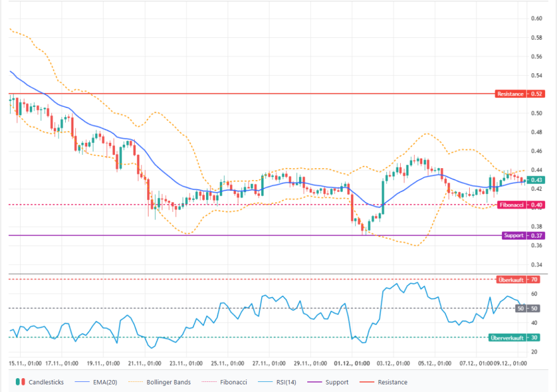Click the 23.11., 01:00 time axis label

pos(186,364)
